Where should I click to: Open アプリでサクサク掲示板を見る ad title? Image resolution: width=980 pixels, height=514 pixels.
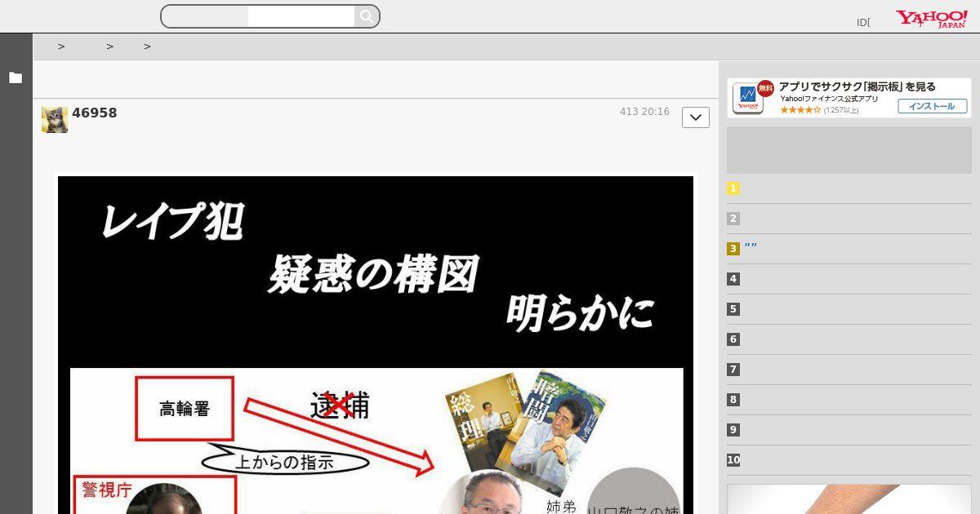pyautogui.click(x=857, y=86)
